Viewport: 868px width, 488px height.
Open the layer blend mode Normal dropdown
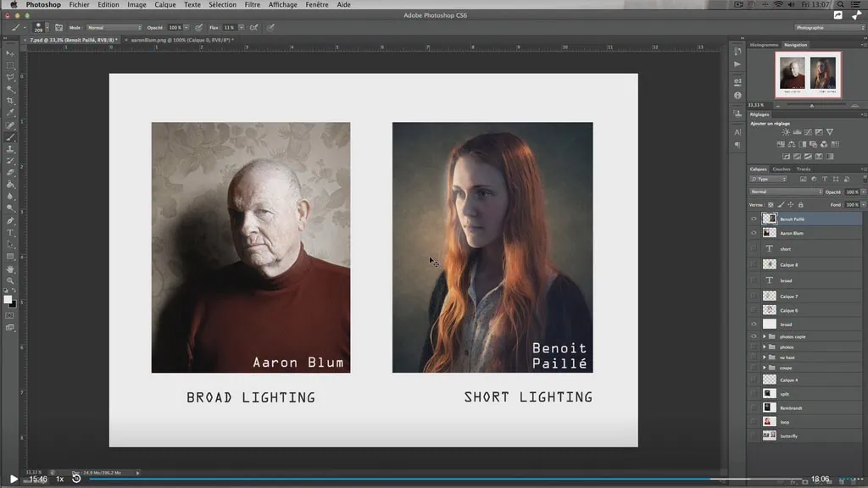pos(785,191)
